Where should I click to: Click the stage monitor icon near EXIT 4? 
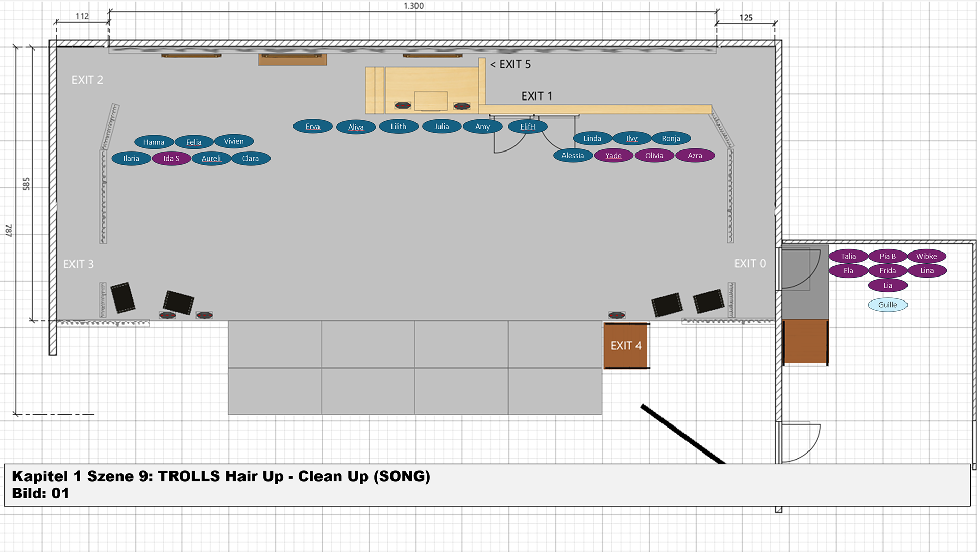617,315
